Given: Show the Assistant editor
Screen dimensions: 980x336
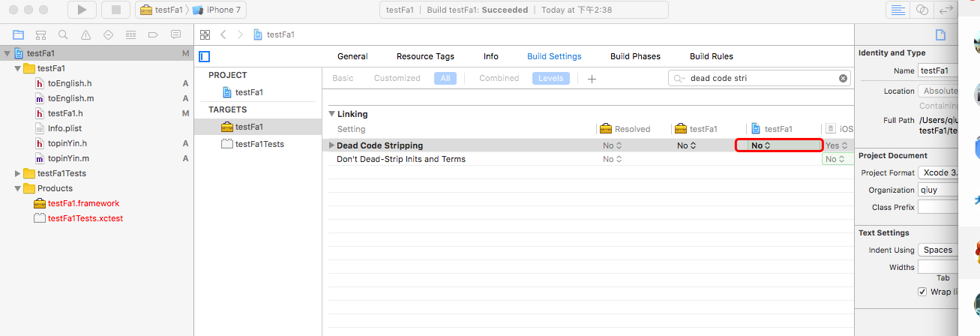Looking at the screenshot, I should (x=922, y=10).
